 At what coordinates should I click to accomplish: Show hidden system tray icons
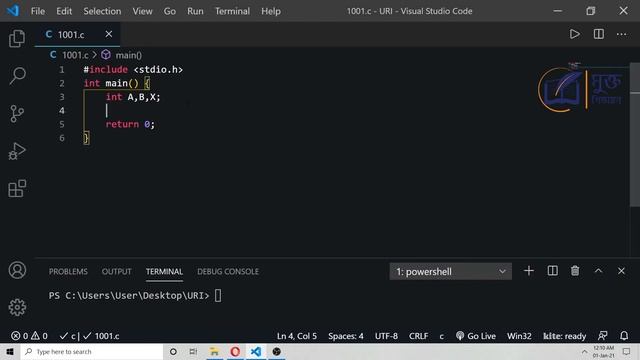(x=584, y=351)
